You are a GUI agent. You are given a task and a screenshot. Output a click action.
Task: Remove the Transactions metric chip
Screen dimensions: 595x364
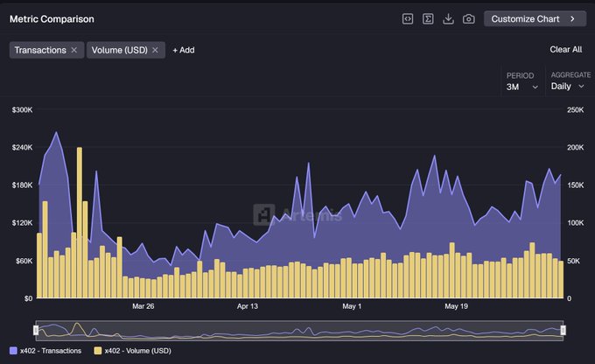[x=74, y=50]
